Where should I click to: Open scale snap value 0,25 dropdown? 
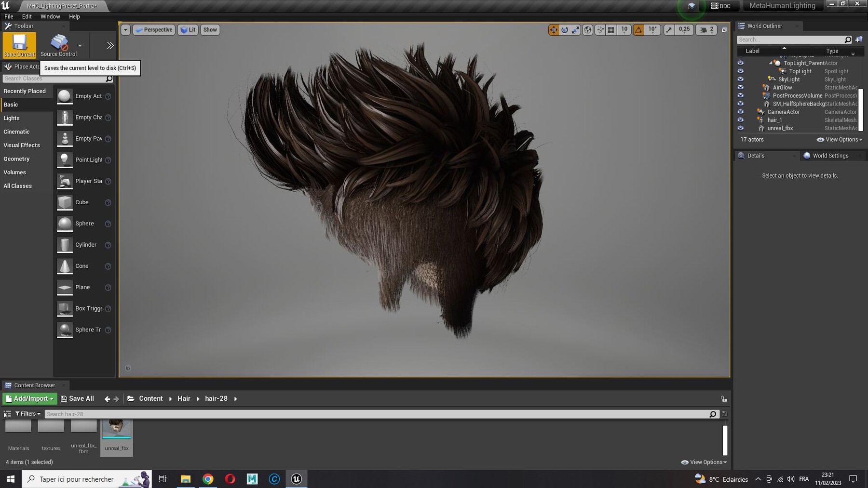pyautogui.click(x=684, y=30)
